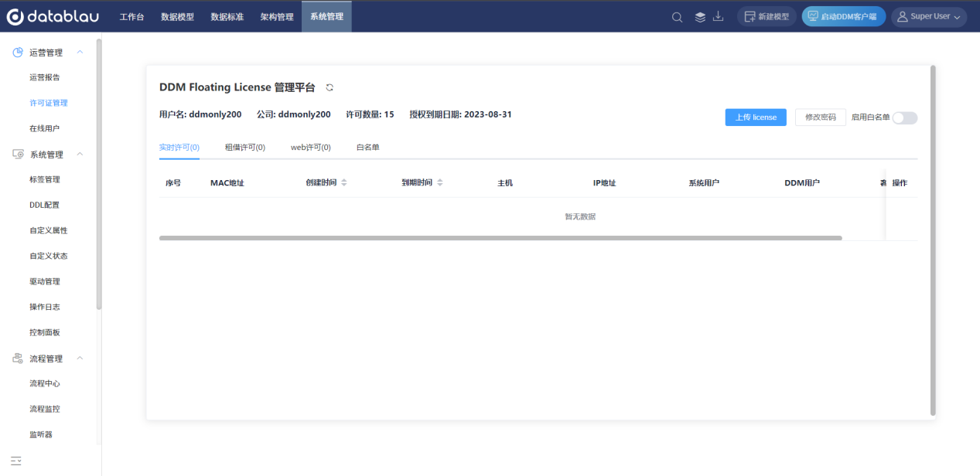Click the download icon in header
Screen dimensions: 980x476
tap(718, 16)
